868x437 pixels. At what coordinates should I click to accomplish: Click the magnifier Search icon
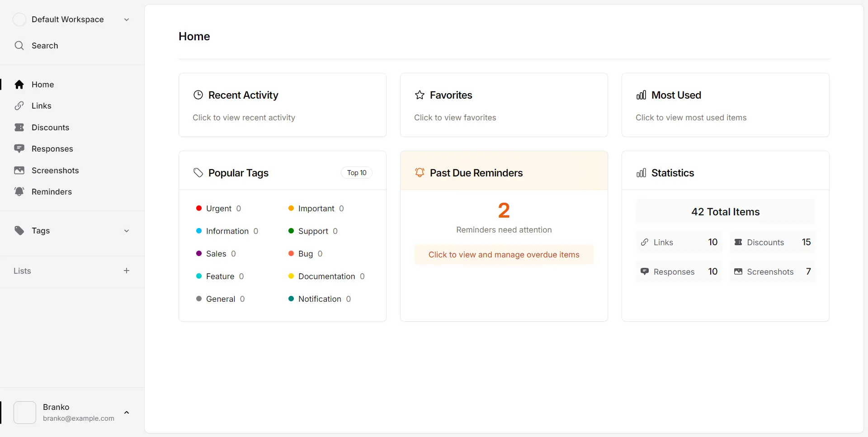(19, 46)
